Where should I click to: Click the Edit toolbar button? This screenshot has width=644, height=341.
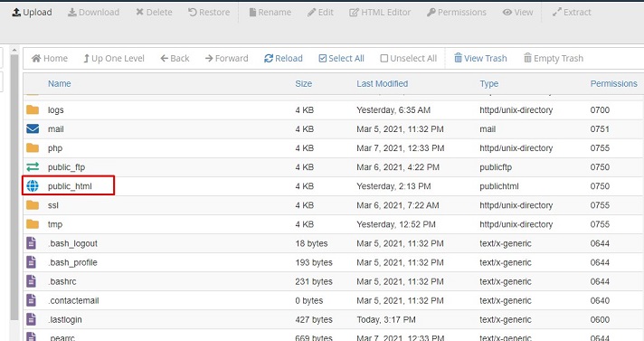[x=320, y=13]
